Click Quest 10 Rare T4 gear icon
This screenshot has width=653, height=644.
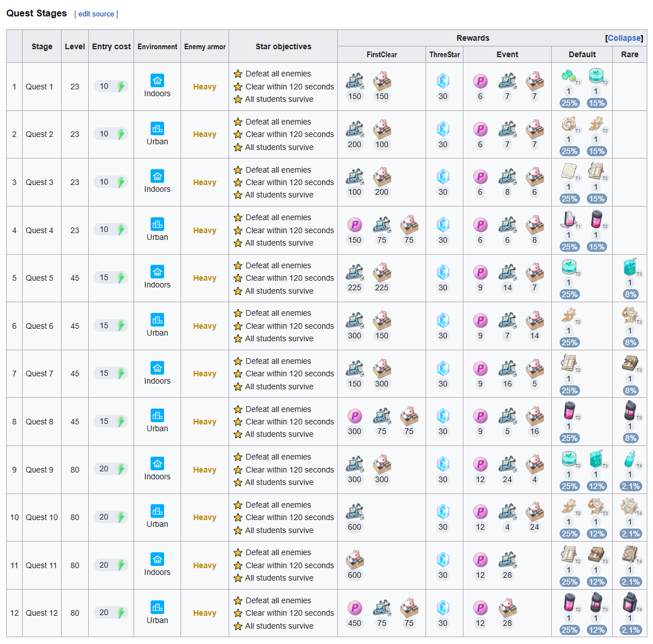[630, 506]
